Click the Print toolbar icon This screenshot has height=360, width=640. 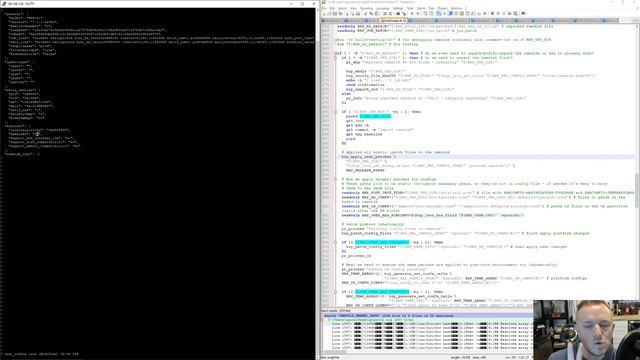tap(358, 13)
